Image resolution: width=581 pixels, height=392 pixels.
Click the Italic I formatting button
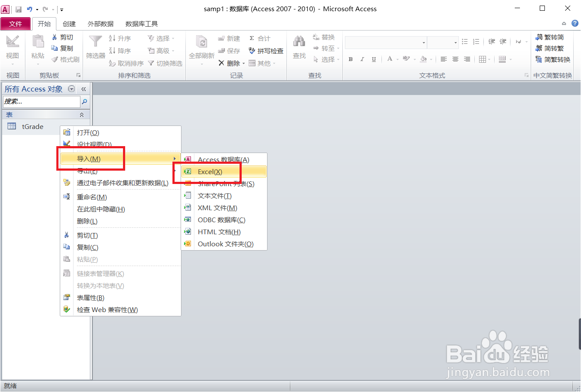(362, 59)
